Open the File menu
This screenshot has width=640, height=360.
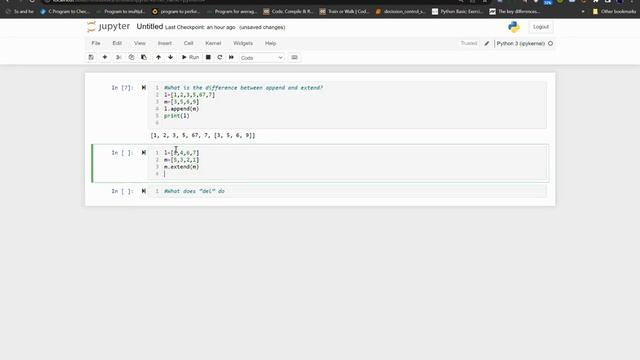[x=96, y=43]
